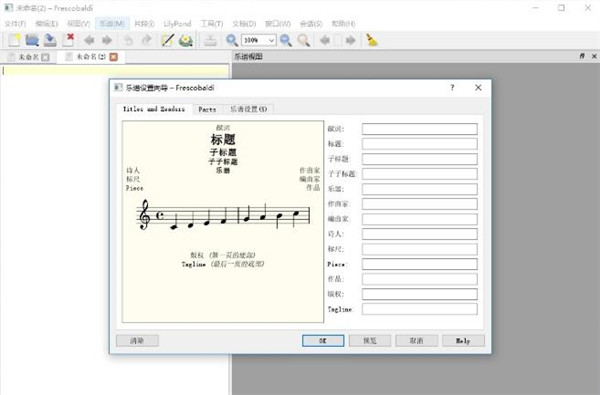Open the score wizard pencil icon
This screenshot has height=395, width=600.
point(168,40)
